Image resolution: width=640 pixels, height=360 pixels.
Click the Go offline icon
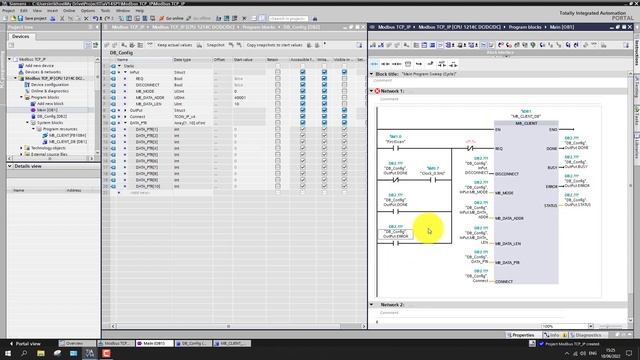pyautogui.click(x=189, y=18)
